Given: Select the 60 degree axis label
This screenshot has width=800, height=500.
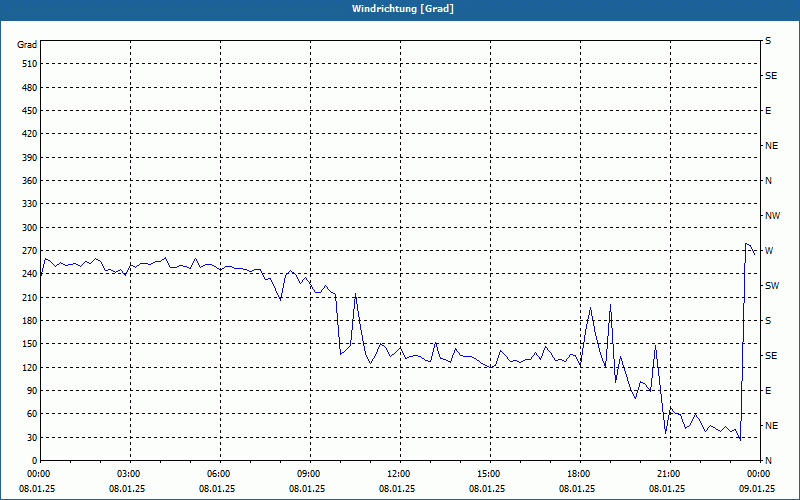Looking at the screenshot, I should [32, 414].
